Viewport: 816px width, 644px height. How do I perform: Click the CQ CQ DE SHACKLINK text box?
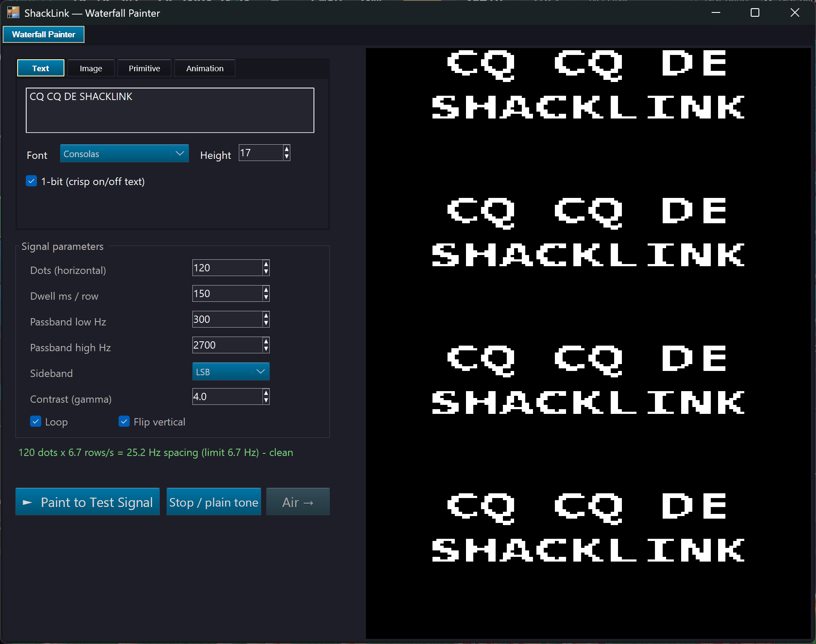pos(170,110)
